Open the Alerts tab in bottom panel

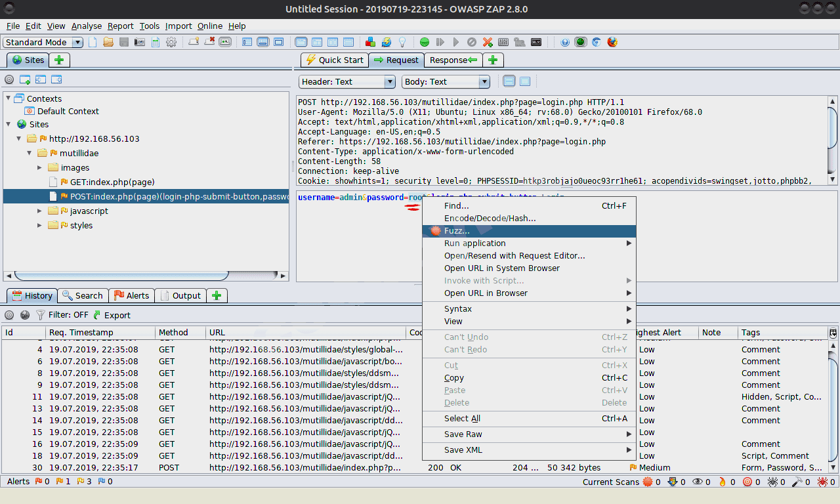pyautogui.click(x=131, y=295)
